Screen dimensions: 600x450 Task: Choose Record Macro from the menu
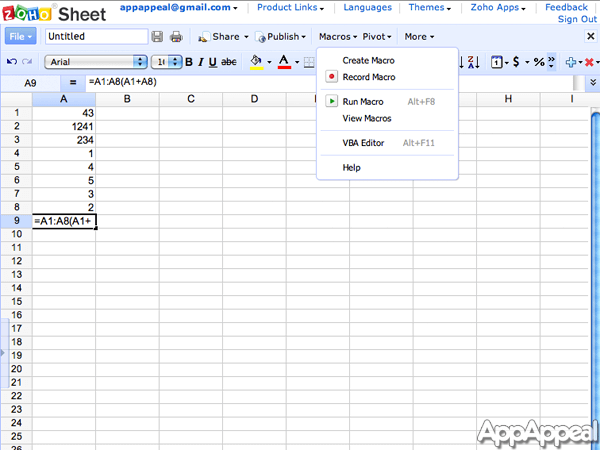369,77
